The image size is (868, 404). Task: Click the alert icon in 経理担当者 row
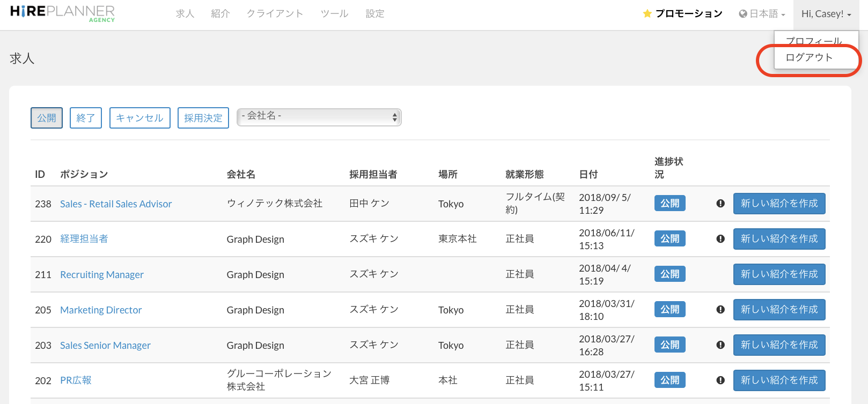720,239
